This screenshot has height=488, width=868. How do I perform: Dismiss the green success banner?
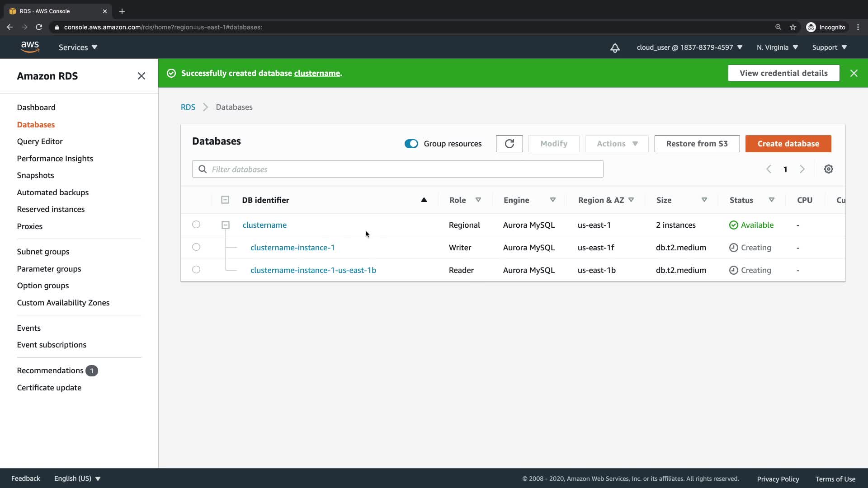click(x=854, y=73)
